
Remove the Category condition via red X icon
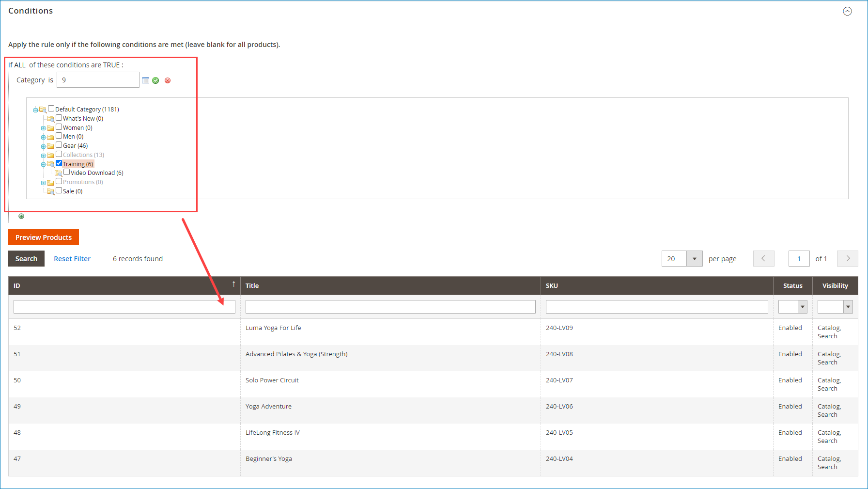point(168,80)
